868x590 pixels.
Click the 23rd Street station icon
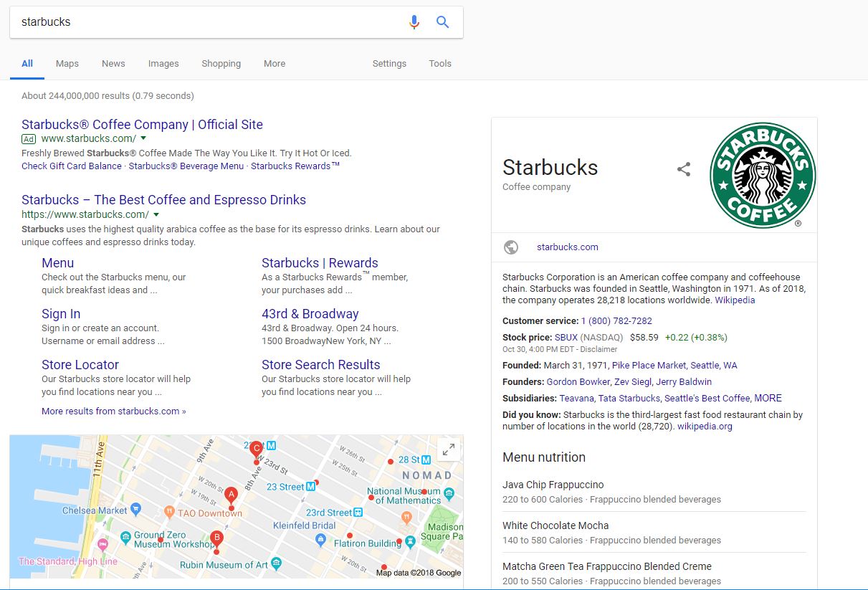click(358, 513)
